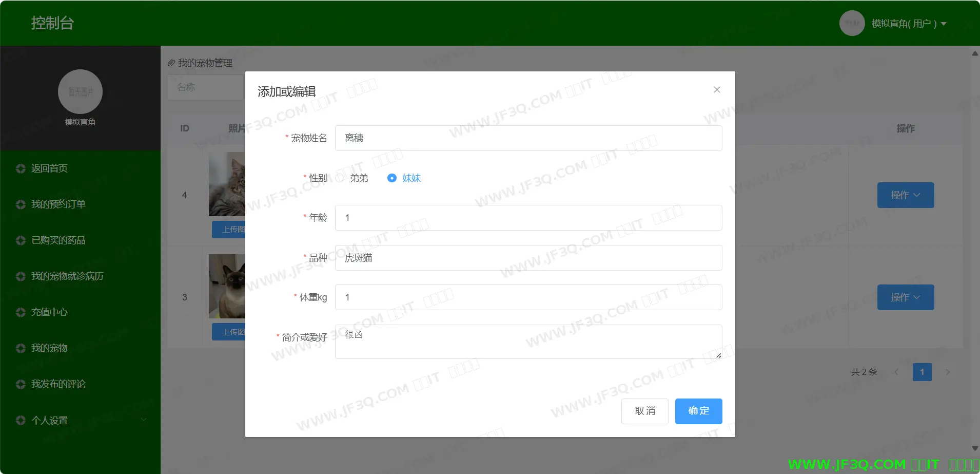Screen dimensions: 980x474
Task: Select the 弟弟 gender radio button
Action: coord(340,178)
